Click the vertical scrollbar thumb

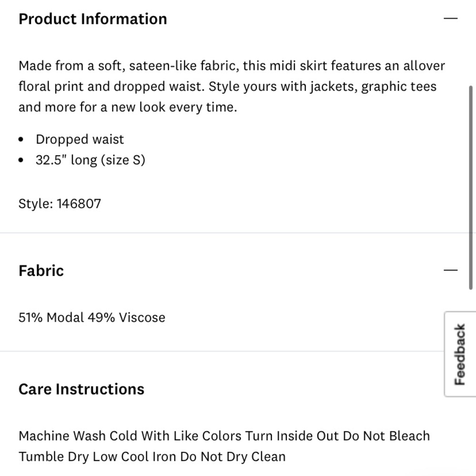pos(471,188)
